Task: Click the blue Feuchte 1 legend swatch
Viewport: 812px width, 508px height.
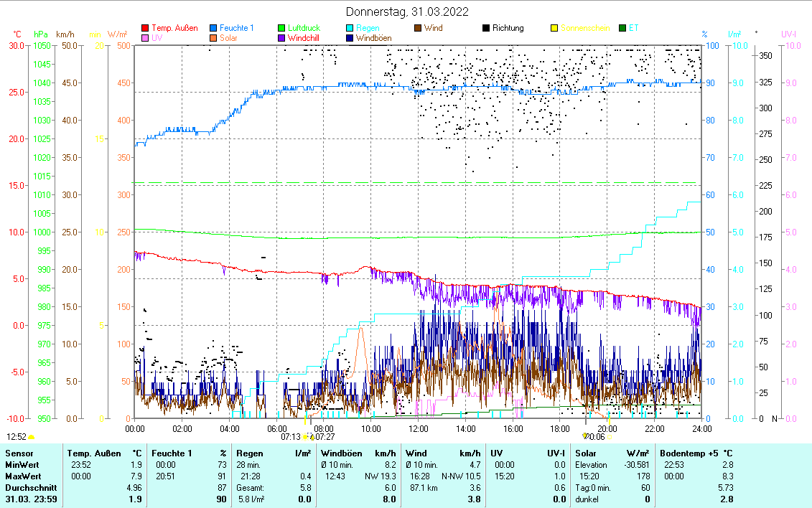Action: tap(213, 28)
